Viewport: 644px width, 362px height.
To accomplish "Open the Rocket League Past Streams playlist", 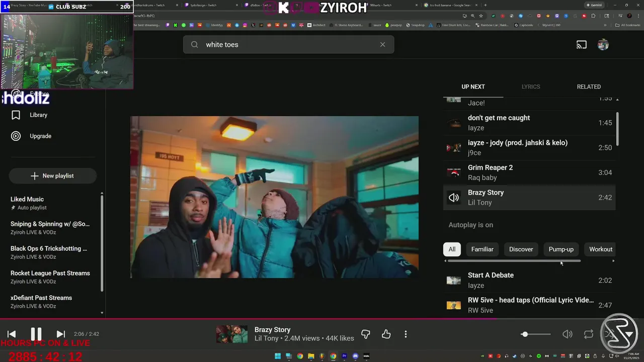I will [50, 277].
